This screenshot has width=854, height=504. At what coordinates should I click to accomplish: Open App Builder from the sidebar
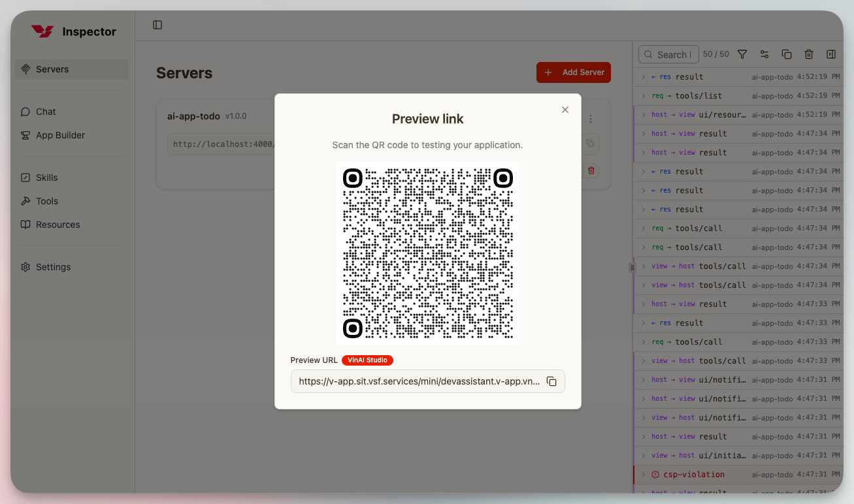tap(72, 135)
